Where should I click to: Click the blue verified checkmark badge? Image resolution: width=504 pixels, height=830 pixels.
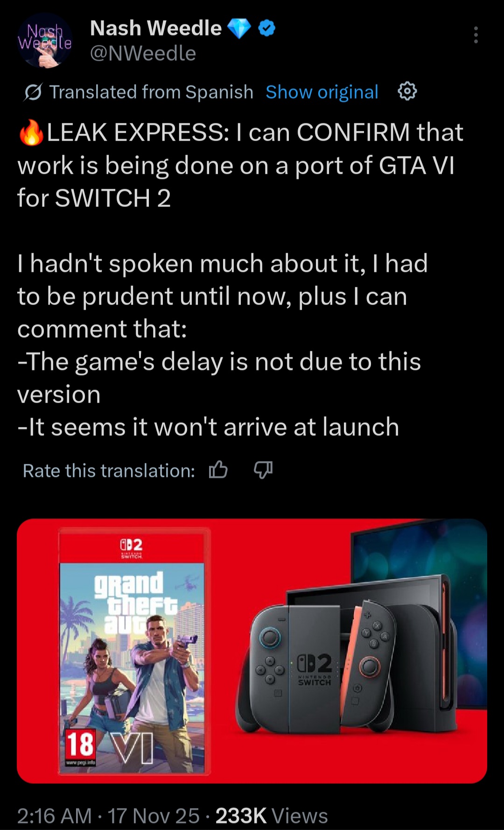(x=266, y=28)
